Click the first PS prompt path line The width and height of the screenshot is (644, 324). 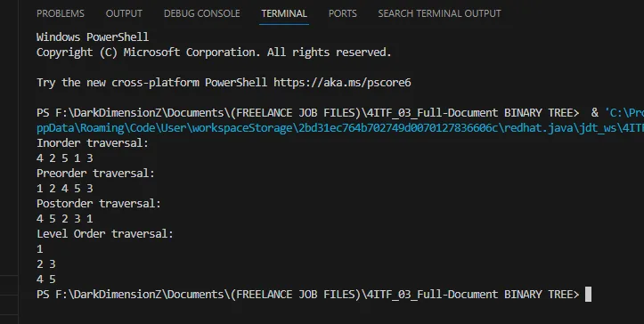pos(307,113)
